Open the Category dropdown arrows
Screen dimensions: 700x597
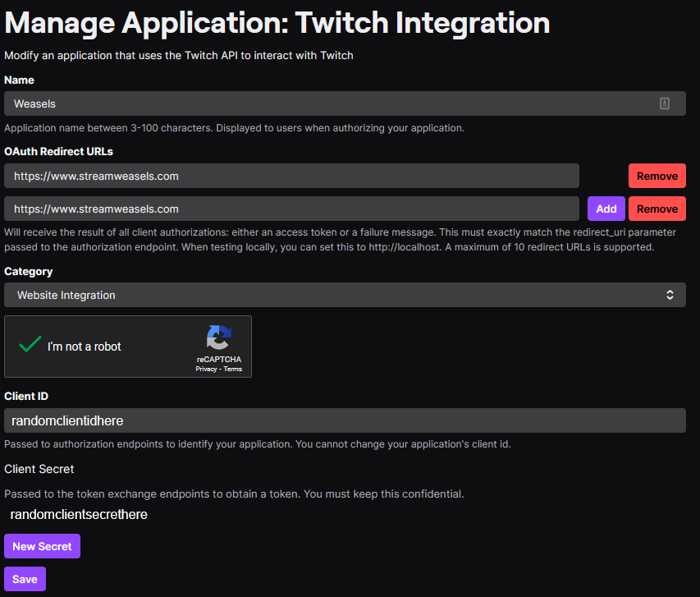tap(670, 295)
